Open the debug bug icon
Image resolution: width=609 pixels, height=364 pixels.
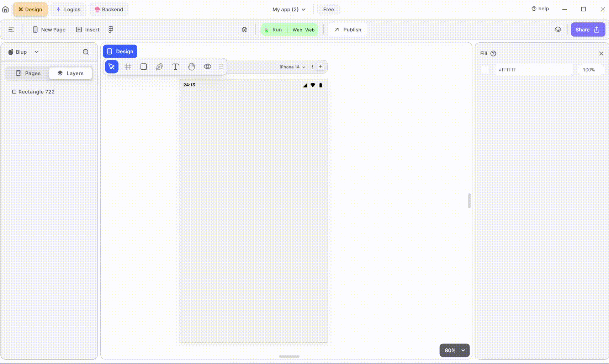(244, 30)
